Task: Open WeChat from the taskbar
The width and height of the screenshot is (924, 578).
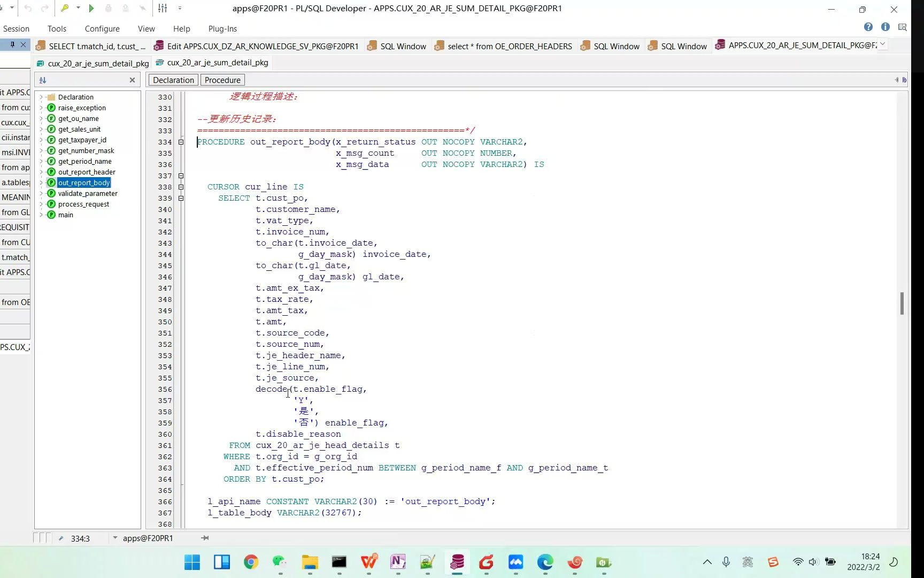Action: point(280,562)
